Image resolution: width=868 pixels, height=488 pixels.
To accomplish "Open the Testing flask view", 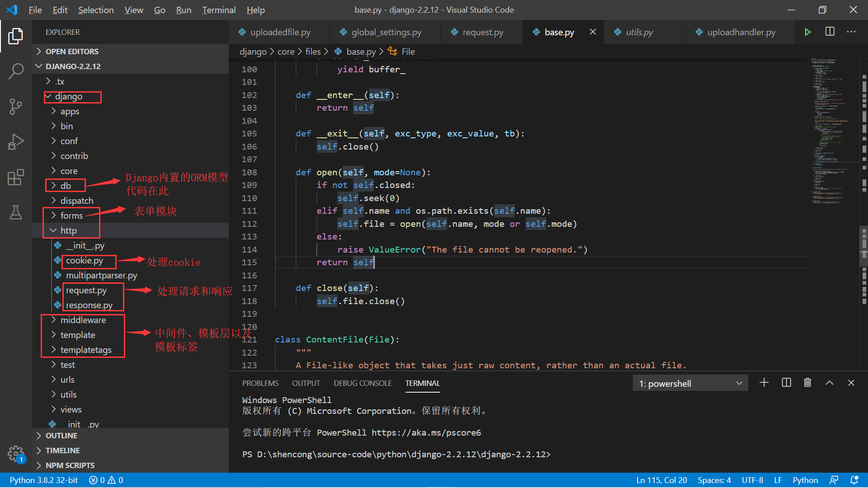I will (16, 212).
